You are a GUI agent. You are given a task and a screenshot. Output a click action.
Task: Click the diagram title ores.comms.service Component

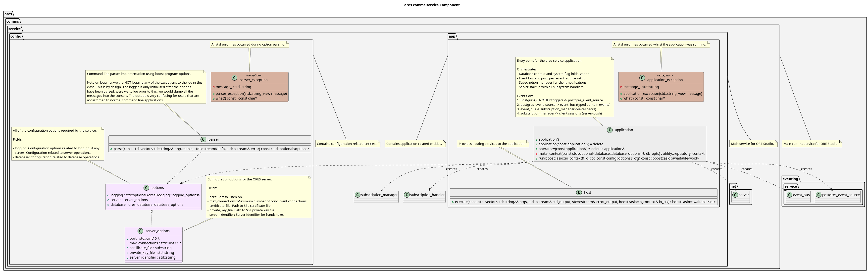tap(432, 5)
